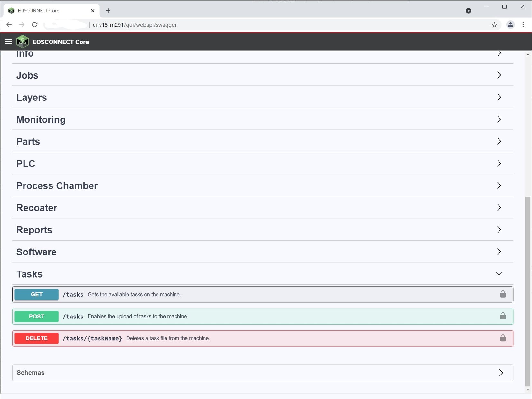Click lock icon on GET /tasks row
This screenshot has width=532, height=399.
click(x=503, y=294)
